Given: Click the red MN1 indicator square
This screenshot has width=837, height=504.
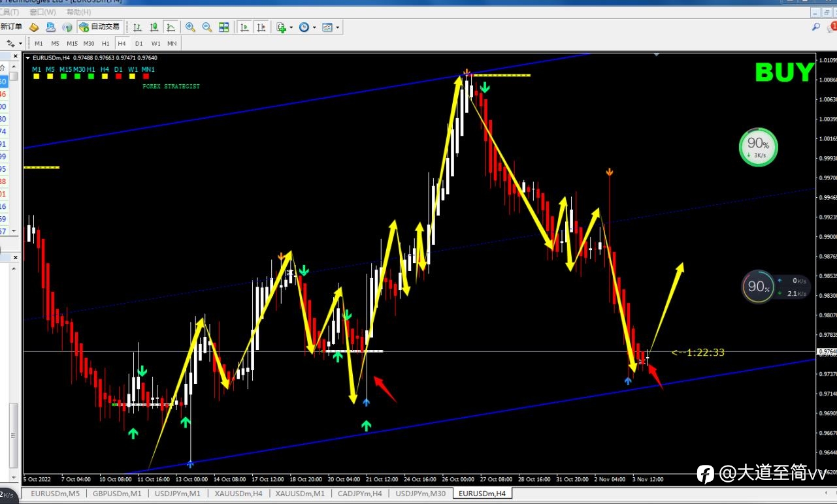Looking at the screenshot, I should point(146,76).
